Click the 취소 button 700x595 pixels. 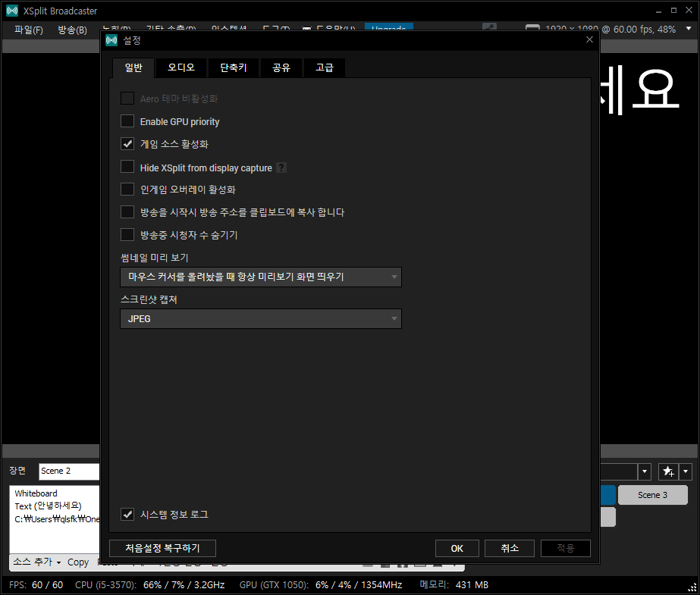pyautogui.click(x=510, y=548)
